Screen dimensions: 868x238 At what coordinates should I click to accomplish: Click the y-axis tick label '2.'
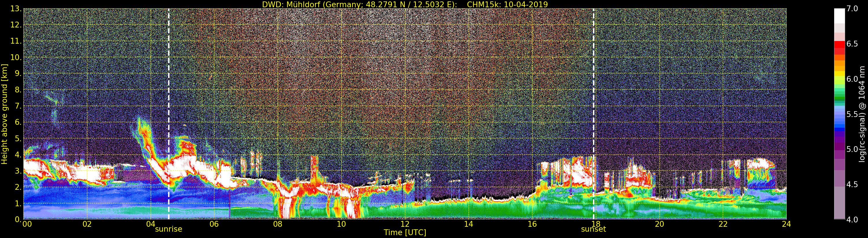pos(18,187)
